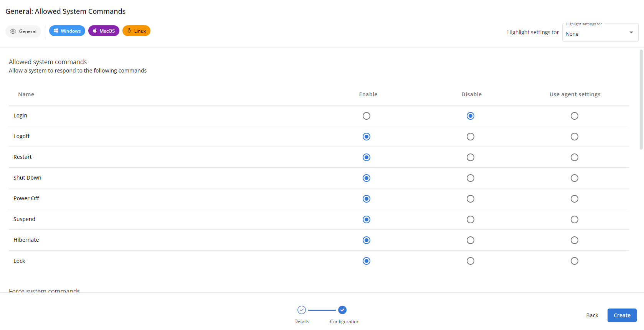Image resolution: width=644 pixels, height=330 pixels.
Task: Click the vertical scrollbar on the right
Action: point(641,100)
